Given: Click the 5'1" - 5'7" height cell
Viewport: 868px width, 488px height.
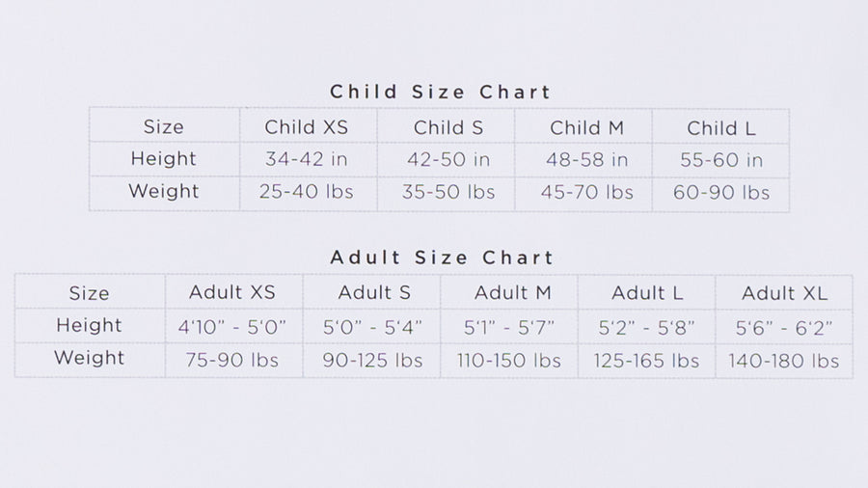Looking at the screenshot, I should [508, 328].
